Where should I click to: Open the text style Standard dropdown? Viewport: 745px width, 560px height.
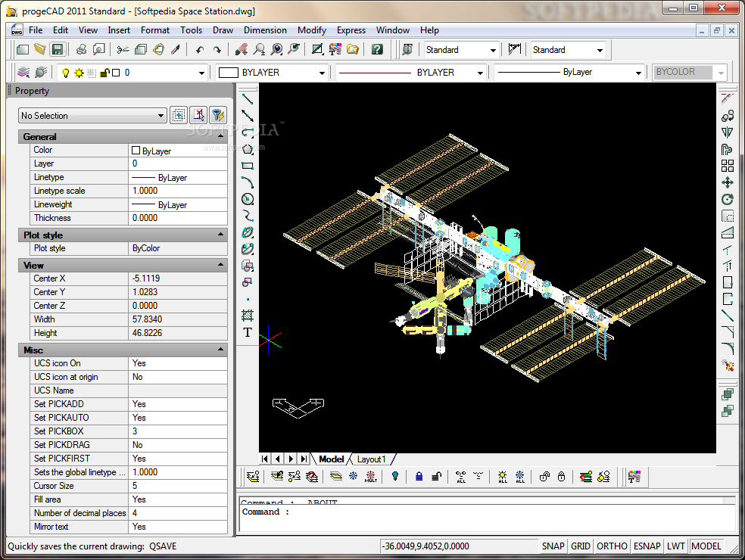pos(493,50)
